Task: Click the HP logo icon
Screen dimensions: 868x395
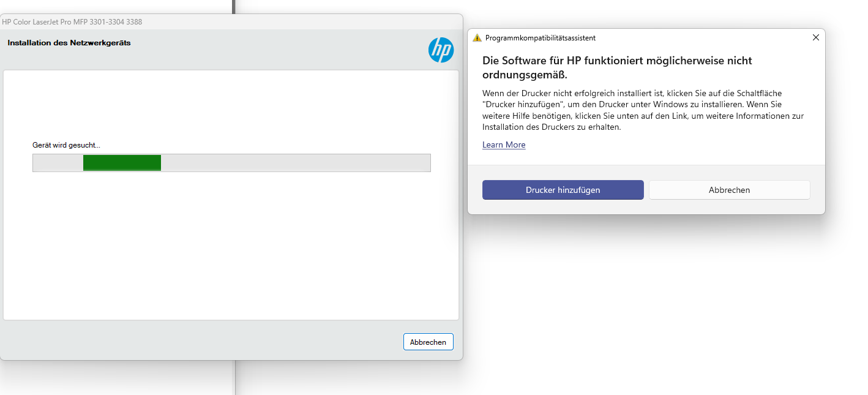Action: coord(441,50)
